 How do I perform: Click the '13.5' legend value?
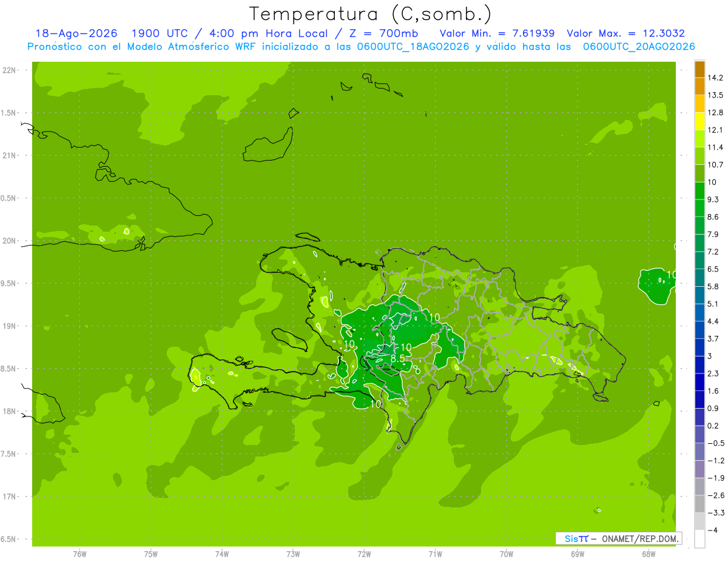(716, 95)
